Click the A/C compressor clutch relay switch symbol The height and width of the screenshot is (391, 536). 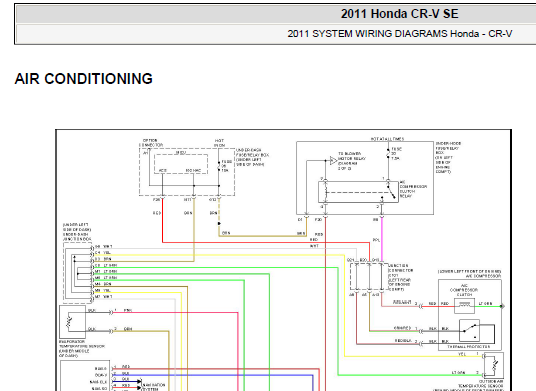pyautogui.click(x=390, y=192)
